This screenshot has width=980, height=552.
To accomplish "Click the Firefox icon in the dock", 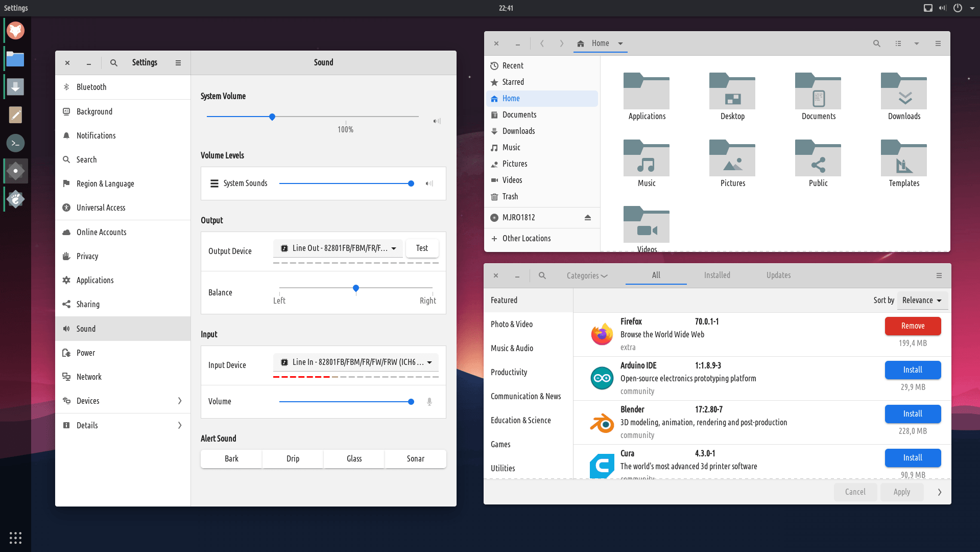I will [15, 31].
